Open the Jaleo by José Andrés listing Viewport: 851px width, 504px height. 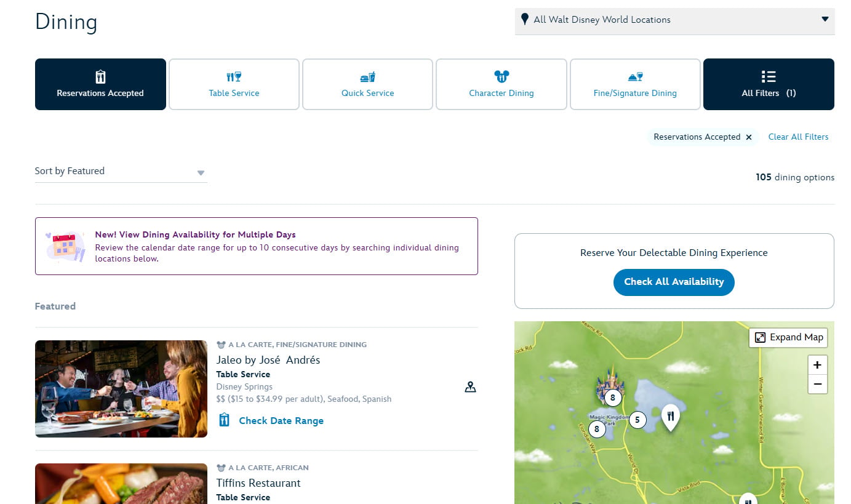point(268,360)
